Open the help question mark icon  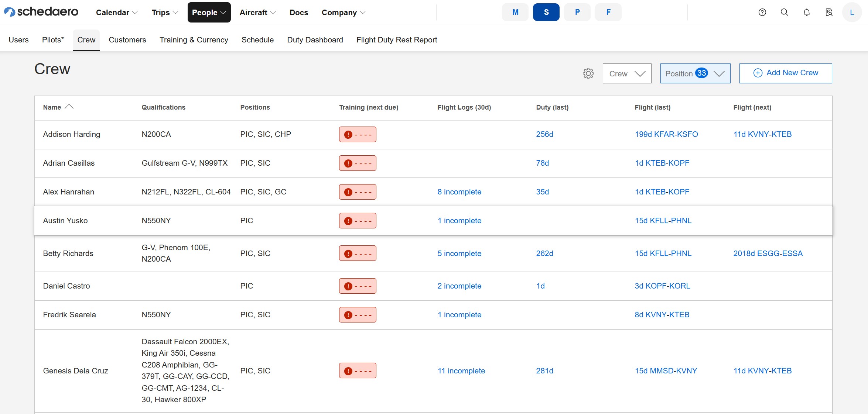[x=762, y=12]
